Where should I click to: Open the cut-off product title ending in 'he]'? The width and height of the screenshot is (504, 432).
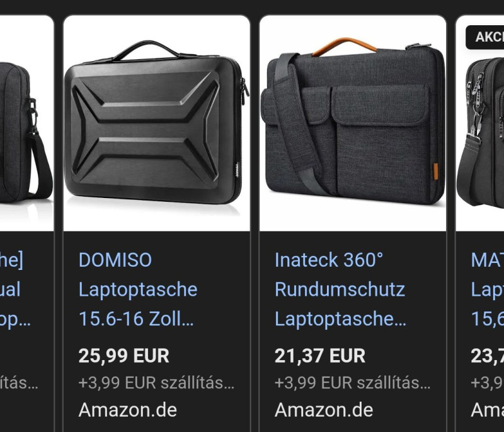pyautogui.click(x=15, y=289)
